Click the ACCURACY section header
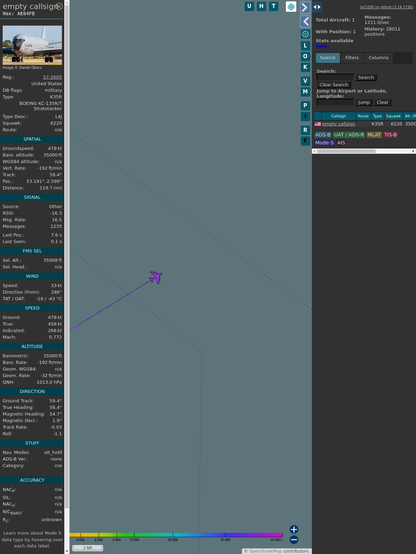The width and height of the screenshot is (416, 554). tap(32, 480)
